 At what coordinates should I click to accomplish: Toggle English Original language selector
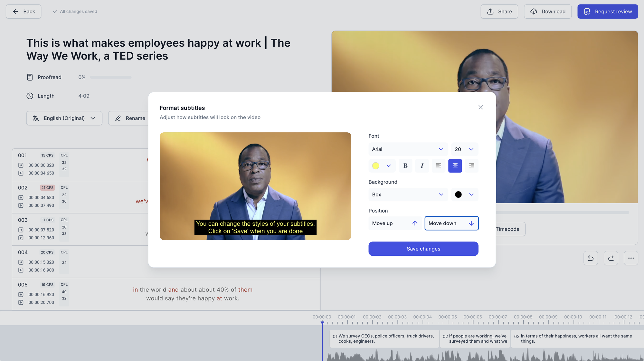click(x=64, y=118)
